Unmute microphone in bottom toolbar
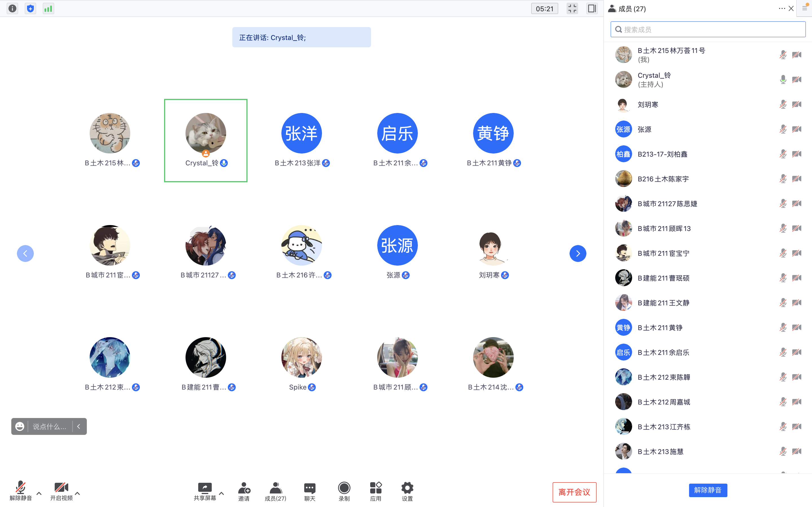The height and width of the screenshot is (507, 812). tap(21, 488)
